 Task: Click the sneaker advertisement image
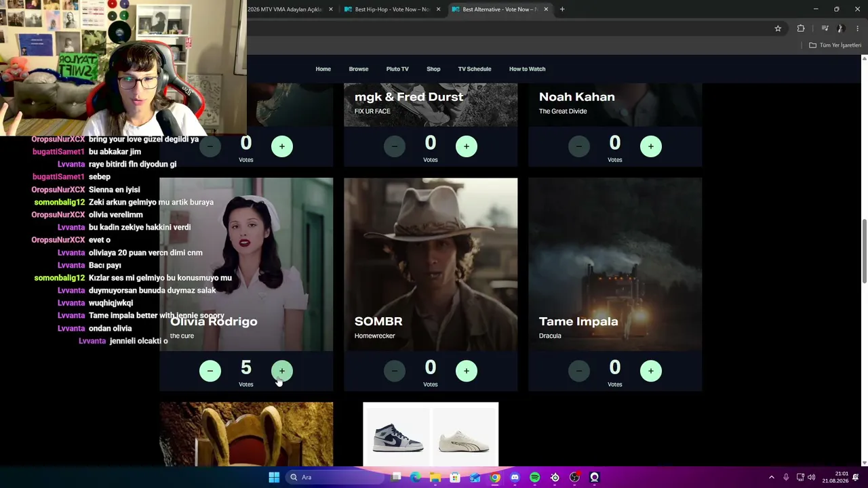click(431, 434)
